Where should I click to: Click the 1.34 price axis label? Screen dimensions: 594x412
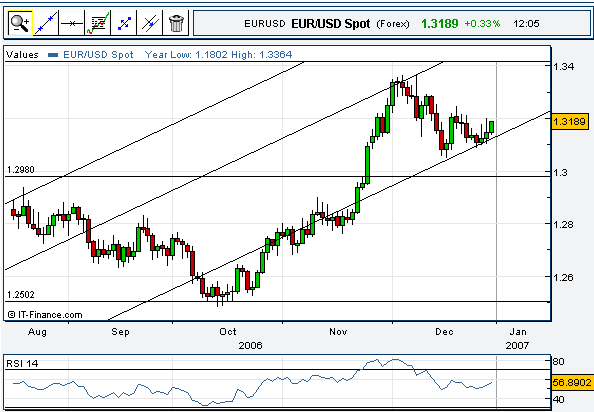click(x=564, y=67)
